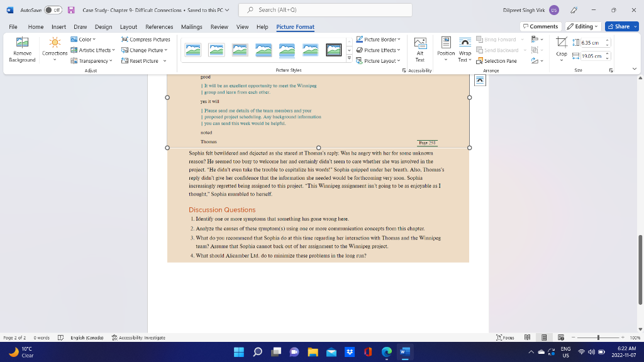Click the 100% zoom level
This screenshot has width=644, height=362.
(x=635, y=337)
